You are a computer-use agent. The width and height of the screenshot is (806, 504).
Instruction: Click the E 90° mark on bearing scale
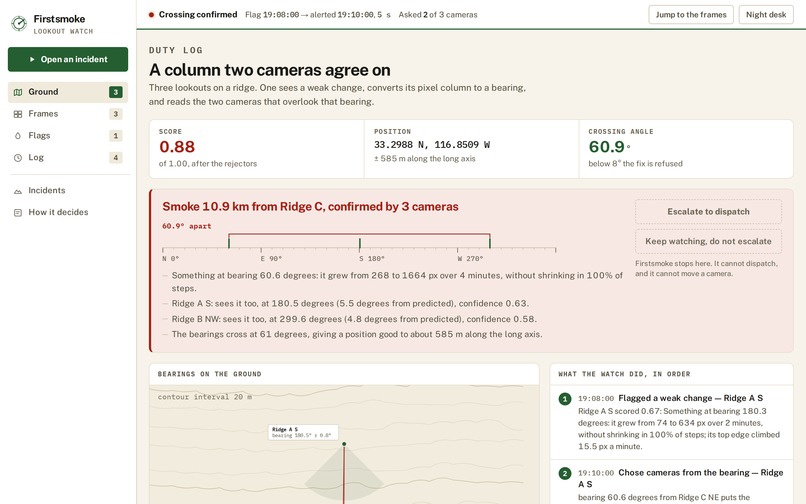pos(271,259)
